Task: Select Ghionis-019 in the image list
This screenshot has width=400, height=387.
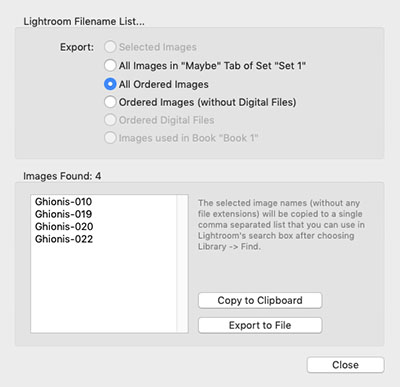Action: click(63, 214)
